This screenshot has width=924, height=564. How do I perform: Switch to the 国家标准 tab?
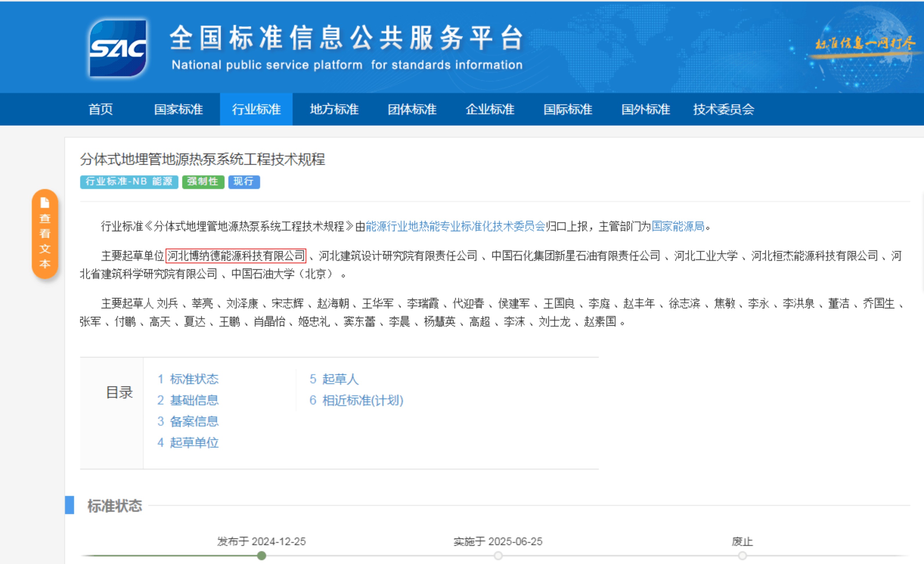click(178, 109)
